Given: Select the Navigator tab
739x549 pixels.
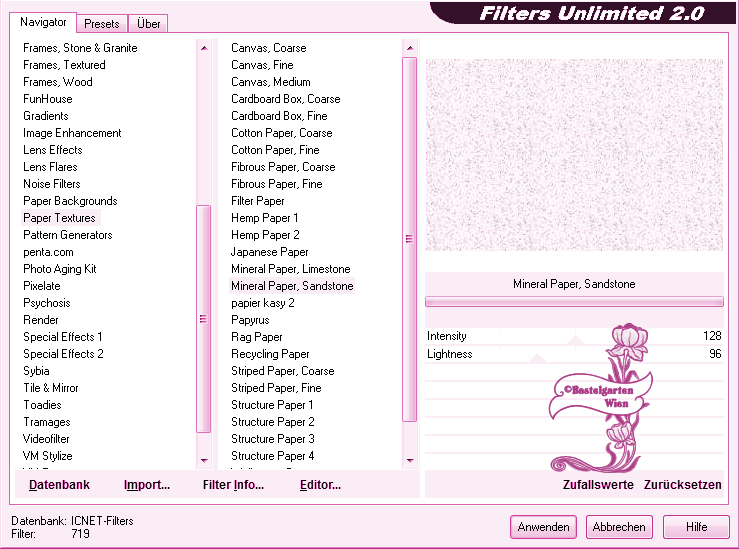Looking at the screenshot, I should [43, 22].
